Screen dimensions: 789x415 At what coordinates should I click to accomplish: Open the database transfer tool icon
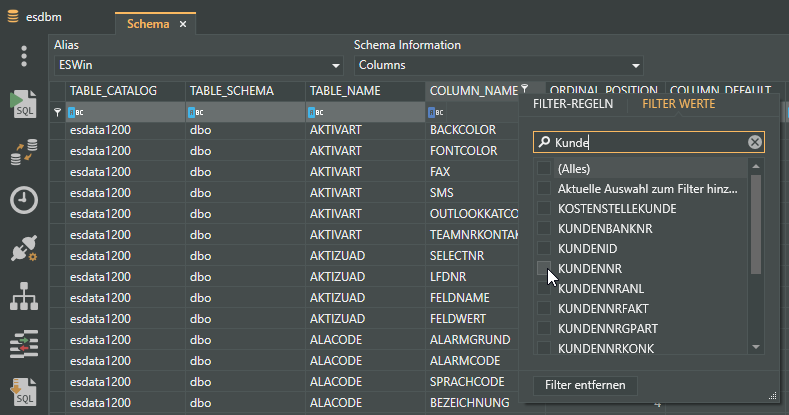tap(24, 152)
